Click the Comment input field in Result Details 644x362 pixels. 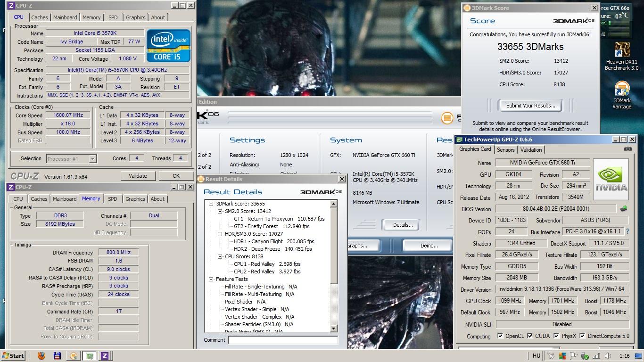(x=283, y=340)
